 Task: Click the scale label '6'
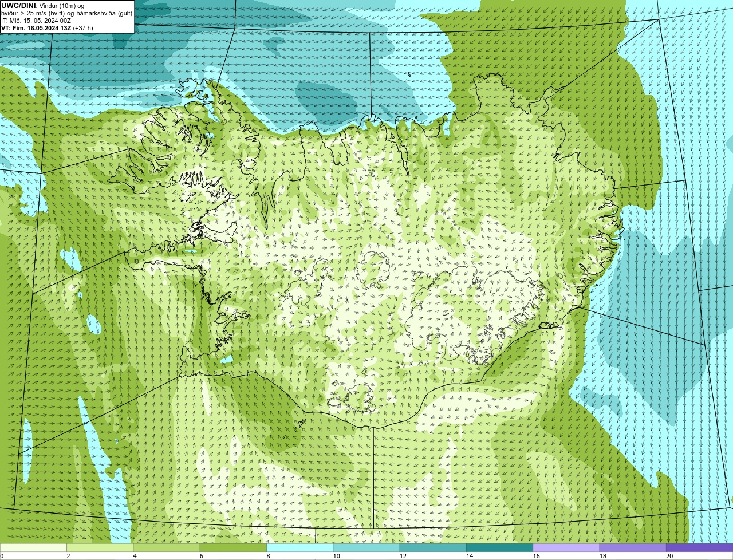[x=201, y=556]
